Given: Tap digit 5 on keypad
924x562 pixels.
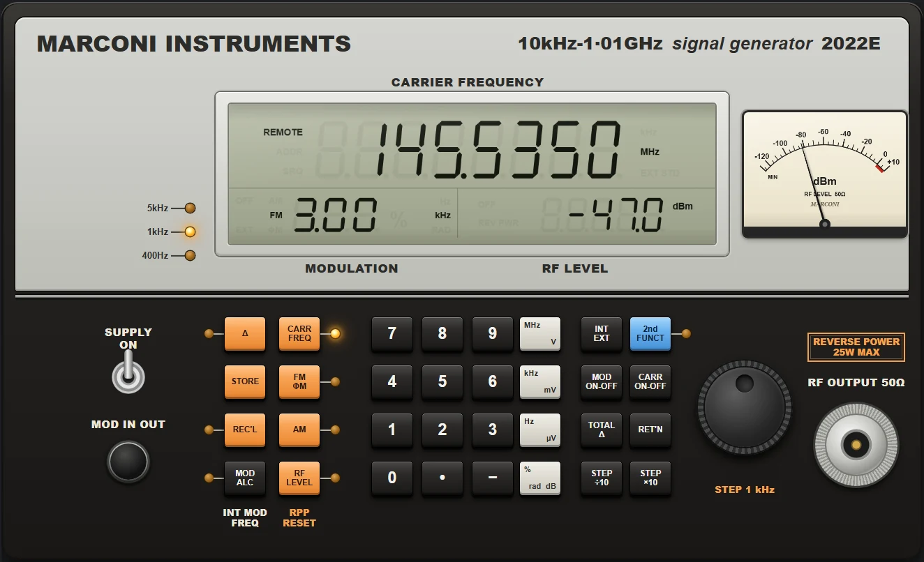Looking at the screenshot, I should point(442,381).
